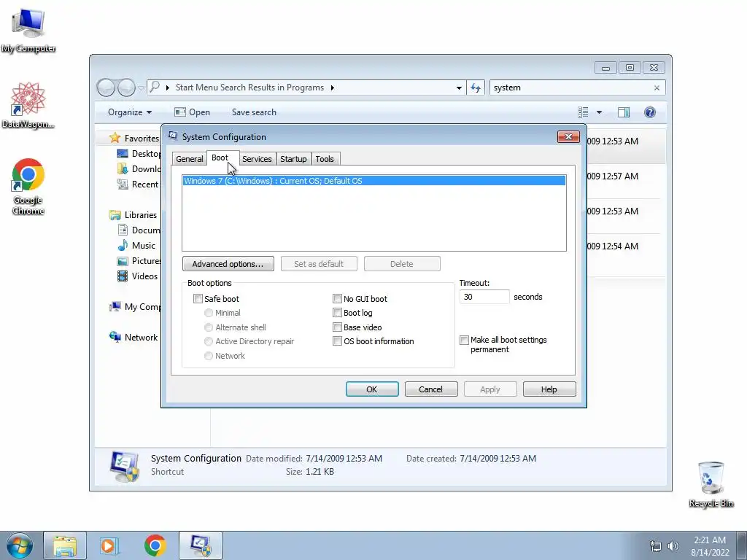Select System Configuration taskbar icon

click(201, 545)
